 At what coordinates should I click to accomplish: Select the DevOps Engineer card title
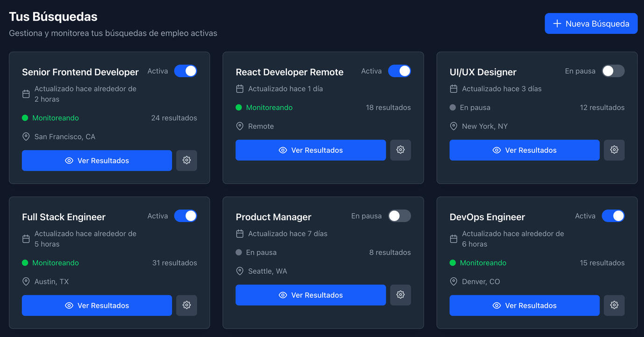487,217
